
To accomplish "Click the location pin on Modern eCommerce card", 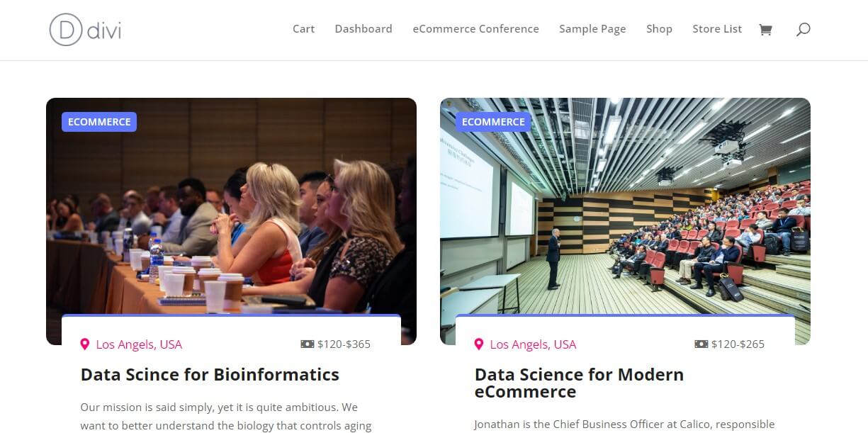I will point(479,344).
